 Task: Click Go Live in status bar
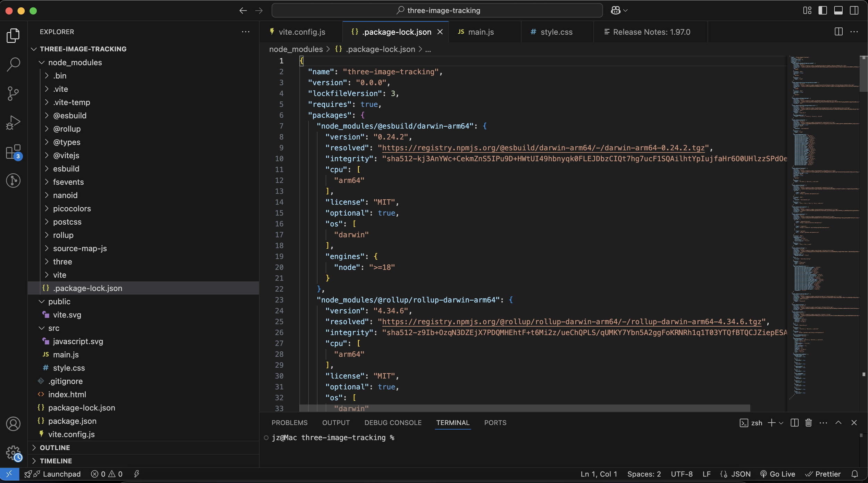(778, 474)
